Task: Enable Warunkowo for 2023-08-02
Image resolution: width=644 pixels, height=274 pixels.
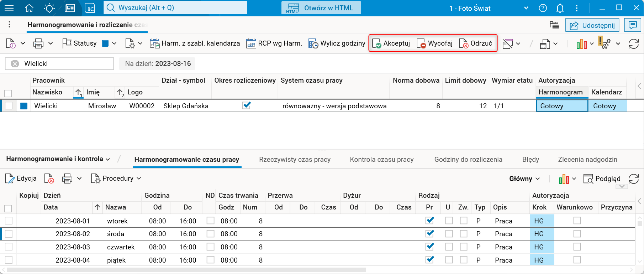Action: pos(577,234)
